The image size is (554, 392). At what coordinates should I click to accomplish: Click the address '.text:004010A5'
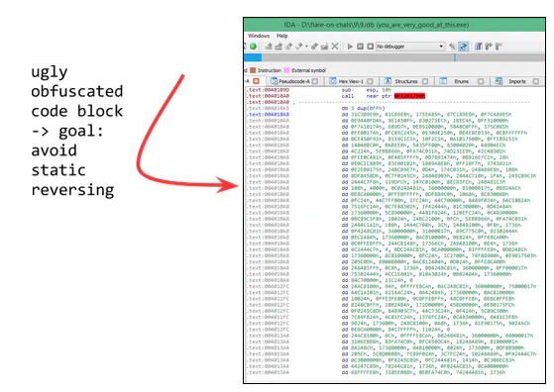pyautogui.click(x=269, y=108)
